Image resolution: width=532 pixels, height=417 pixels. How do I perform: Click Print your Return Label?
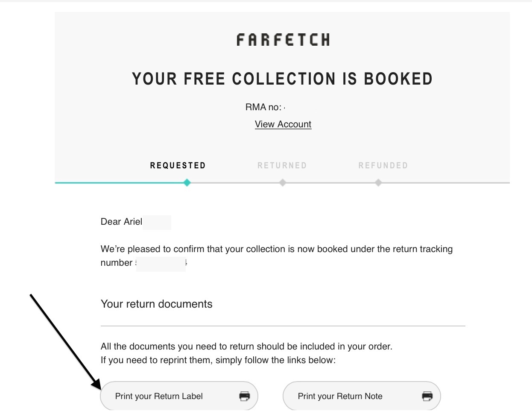click(159, 396)
